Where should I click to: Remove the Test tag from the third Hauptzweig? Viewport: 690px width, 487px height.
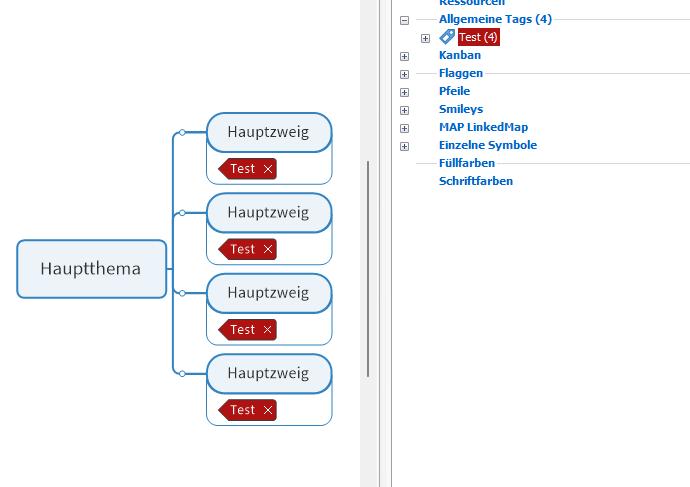pos(267,330)
